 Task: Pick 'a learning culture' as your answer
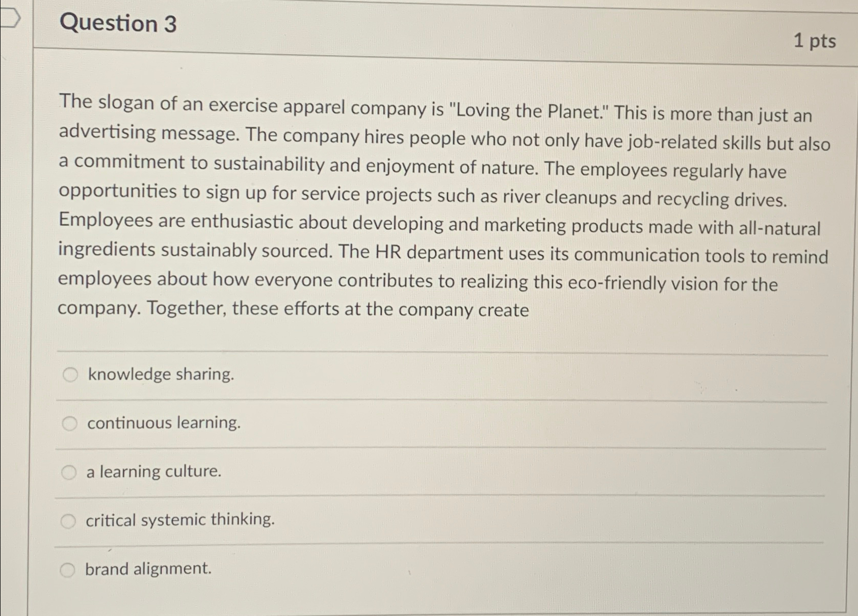pos(69,472)
